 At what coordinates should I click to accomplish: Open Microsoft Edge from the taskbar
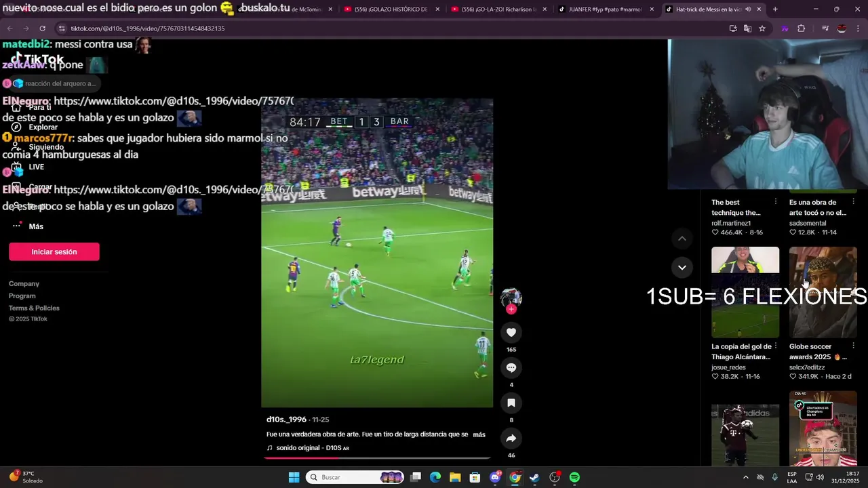pyautogui.click(x=435, y=477)
